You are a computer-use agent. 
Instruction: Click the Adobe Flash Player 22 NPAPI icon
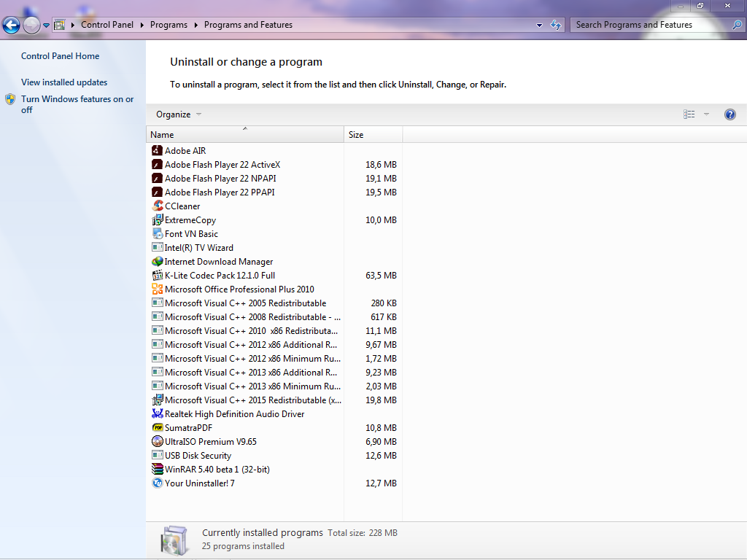158,178
